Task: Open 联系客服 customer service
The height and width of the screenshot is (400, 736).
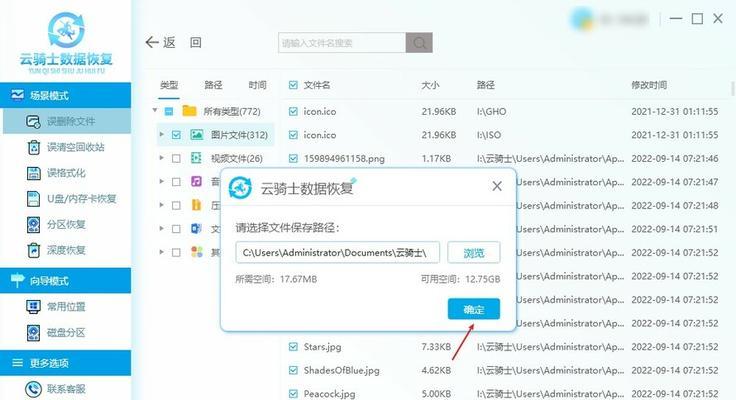Action: point(67,389)
